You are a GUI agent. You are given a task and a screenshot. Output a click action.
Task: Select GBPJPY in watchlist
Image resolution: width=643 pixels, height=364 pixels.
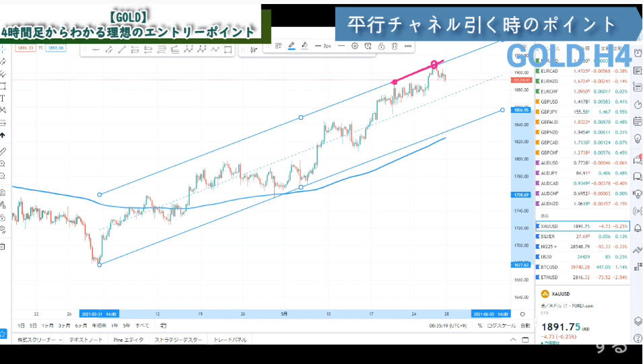click(582, 112)
